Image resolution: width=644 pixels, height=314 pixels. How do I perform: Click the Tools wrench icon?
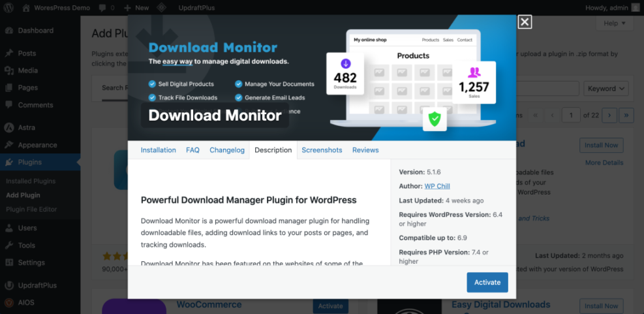(x=9, y=245)
